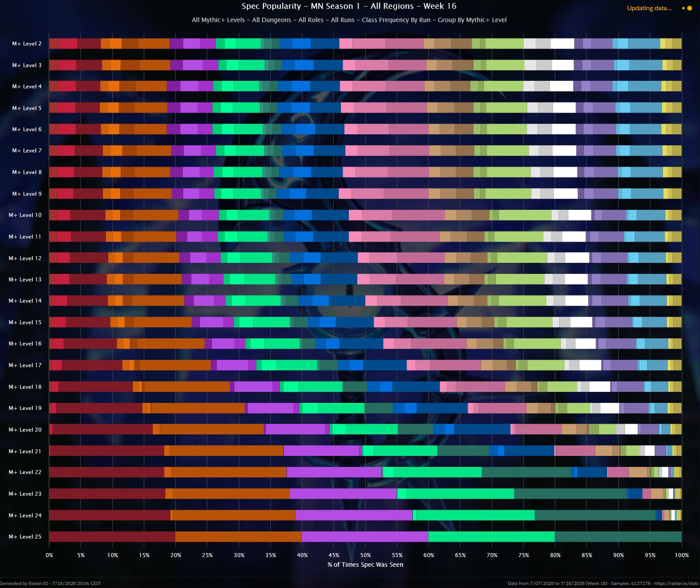
Task: Click the bright green segment in M+ Level 25 bar
Action: click(x=492, y=537)
